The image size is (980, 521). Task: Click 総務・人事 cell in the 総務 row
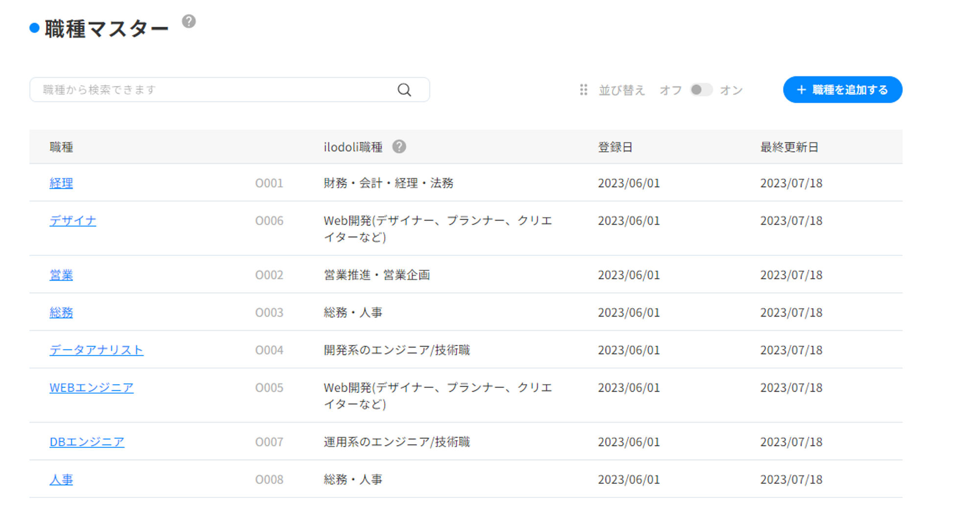353,312
